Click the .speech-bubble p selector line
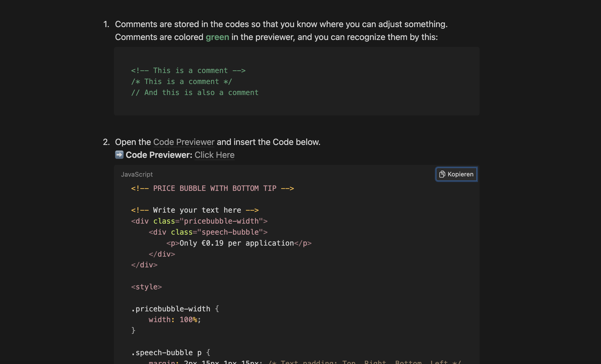Screen dimensions: 601x364 coord(171,353)
